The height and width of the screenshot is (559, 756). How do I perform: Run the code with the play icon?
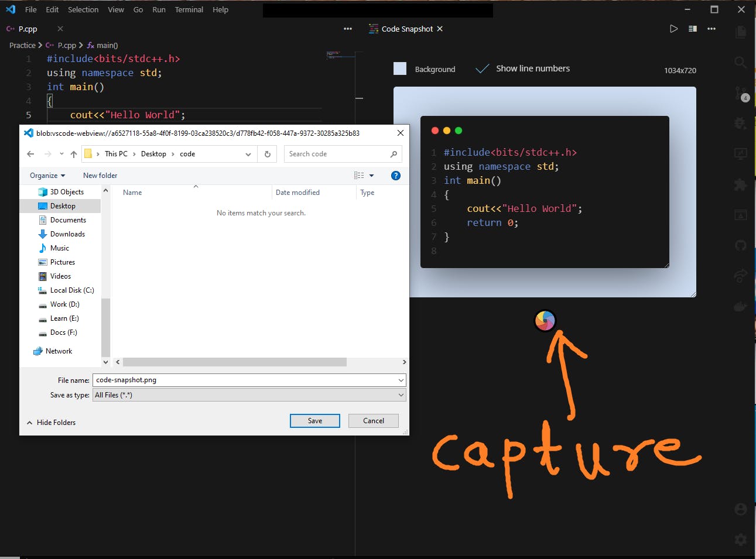(673, 29)
